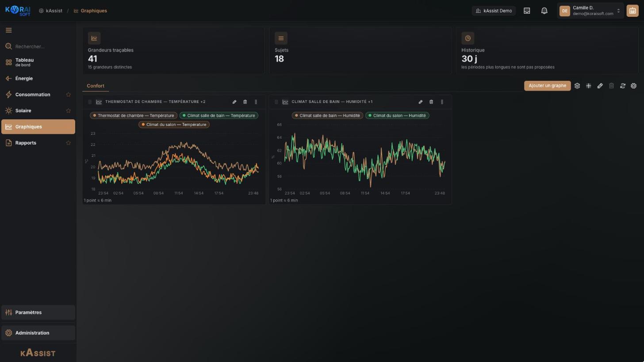644x362 pixels.
Task: Click kAssist breadcrumb link
Action: [x=51, y=11]
